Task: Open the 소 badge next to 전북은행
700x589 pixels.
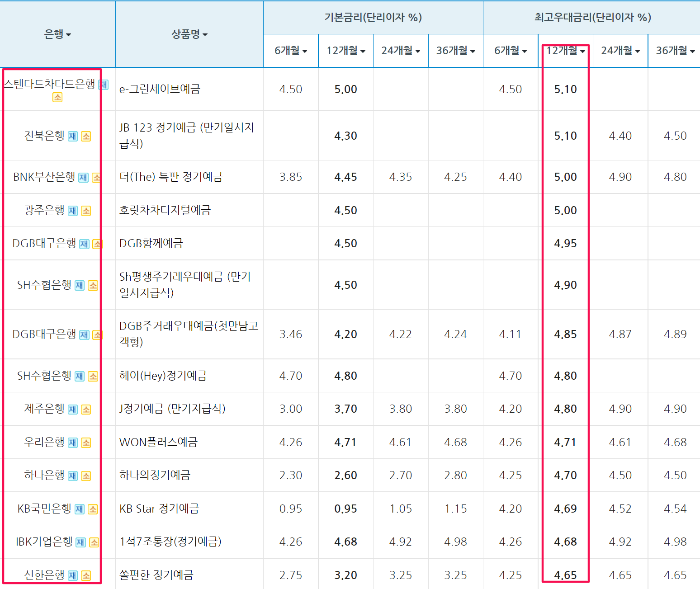Action: 86,136
